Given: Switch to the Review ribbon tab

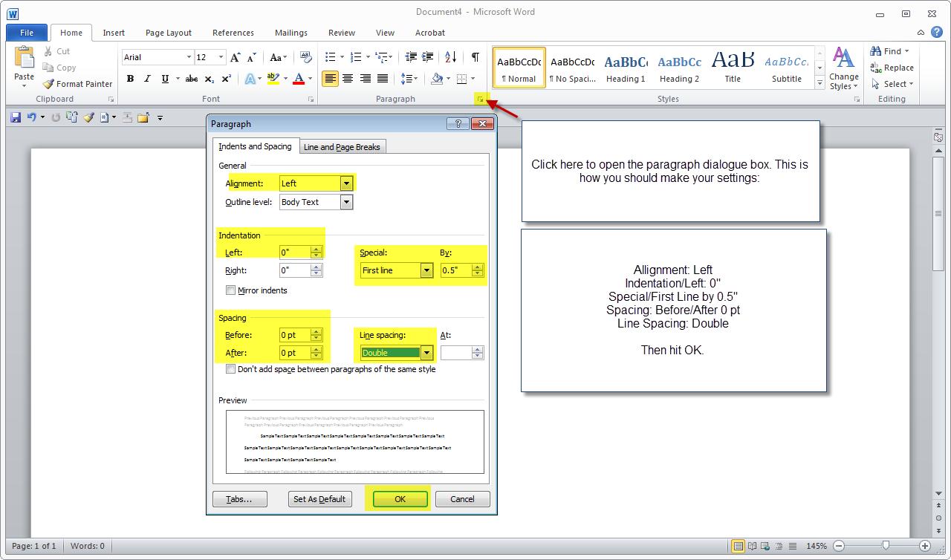Looking at the screenshot, I should pyautogui.click(x=342, y=33).
